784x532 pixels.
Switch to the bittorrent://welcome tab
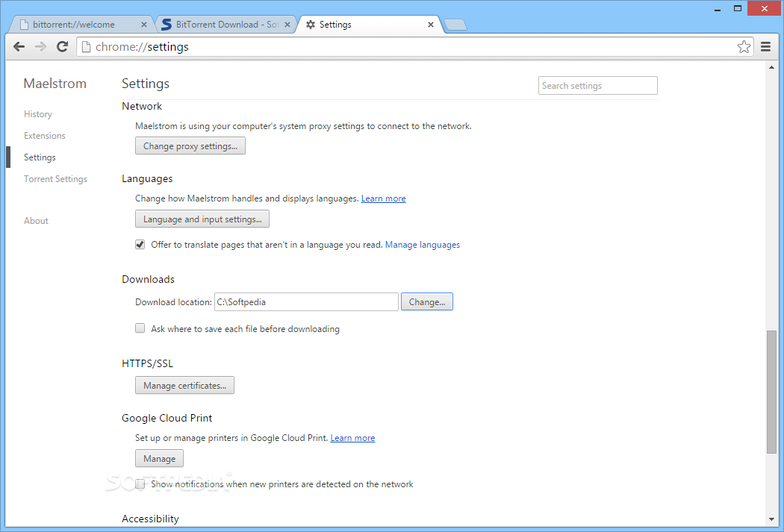[80, 25]
